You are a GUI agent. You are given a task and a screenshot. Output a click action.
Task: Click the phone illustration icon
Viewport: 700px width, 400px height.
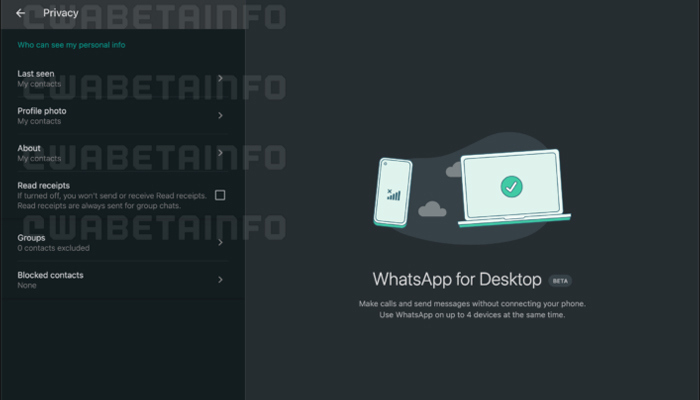click(393, 192)
